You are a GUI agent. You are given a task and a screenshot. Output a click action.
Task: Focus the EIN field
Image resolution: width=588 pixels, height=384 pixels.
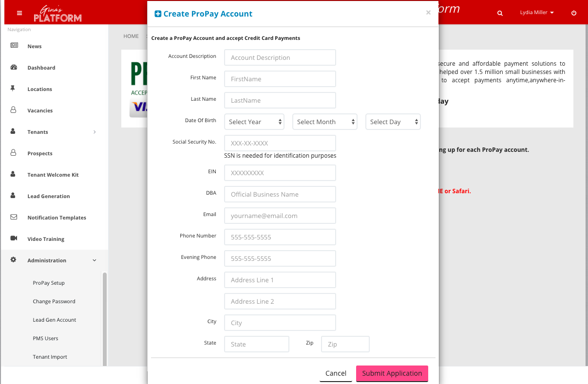[x=280, y=173]
